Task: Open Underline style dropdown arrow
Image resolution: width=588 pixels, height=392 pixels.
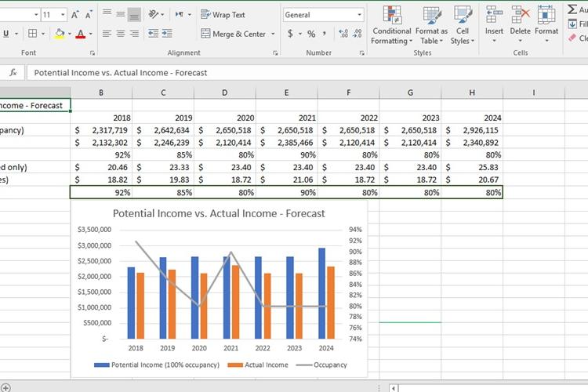Action: click(16, 34)
